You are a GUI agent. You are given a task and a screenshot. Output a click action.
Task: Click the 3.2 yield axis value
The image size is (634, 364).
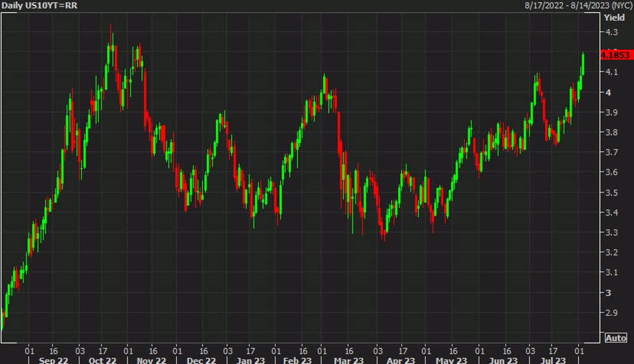point(611,252)
